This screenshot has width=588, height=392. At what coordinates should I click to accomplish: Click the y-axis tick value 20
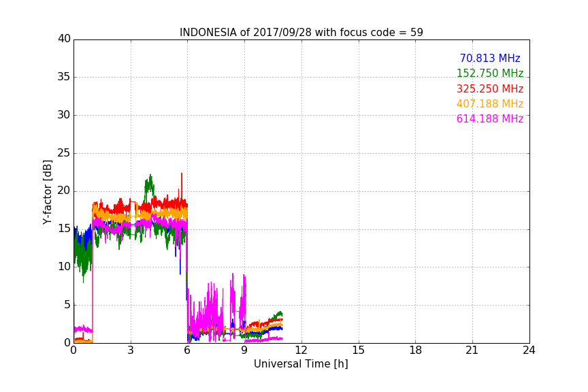point(64,191)
